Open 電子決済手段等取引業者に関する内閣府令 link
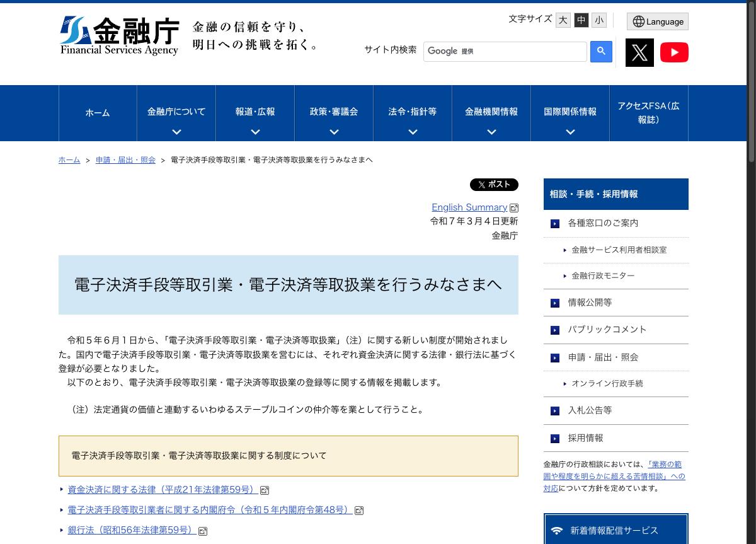This screenshot has height=544, width=756. coord(210,510)
